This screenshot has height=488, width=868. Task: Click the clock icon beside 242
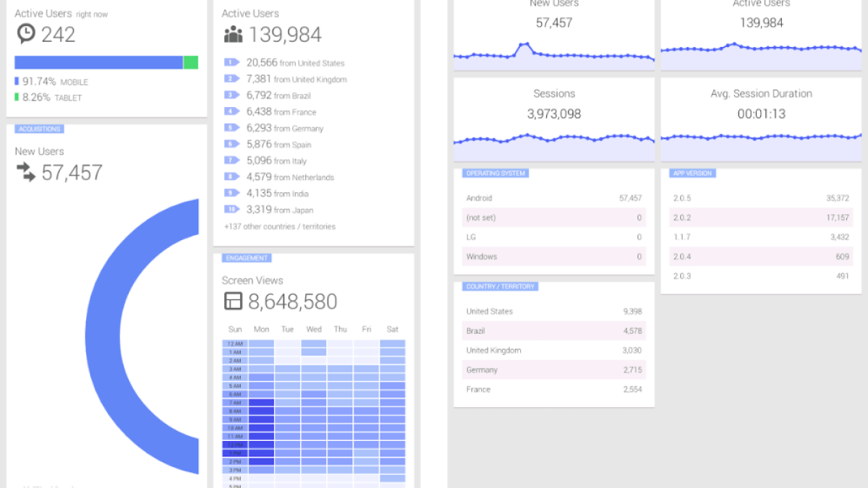pos(26,34)
